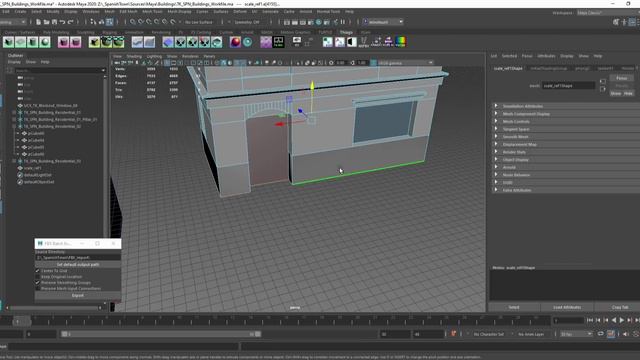
Task: Click the first pink cube shelf icon
Action: point(63,42)
